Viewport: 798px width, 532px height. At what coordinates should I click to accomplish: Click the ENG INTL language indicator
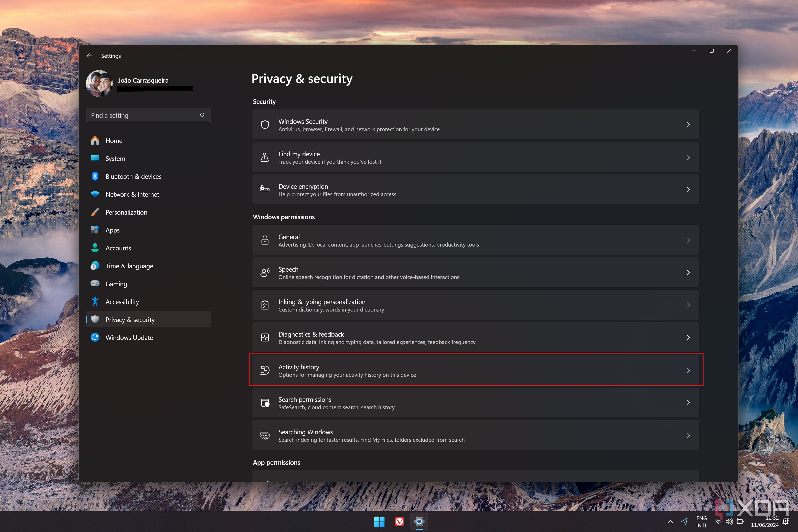pyautogui.click(x=701, y=522)
